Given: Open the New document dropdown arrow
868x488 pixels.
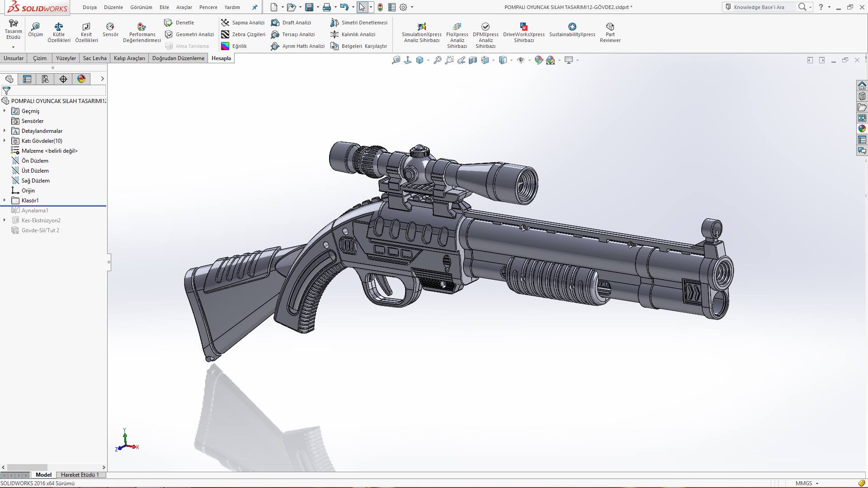Looking at the screenshot, I should tap(283, 7).
